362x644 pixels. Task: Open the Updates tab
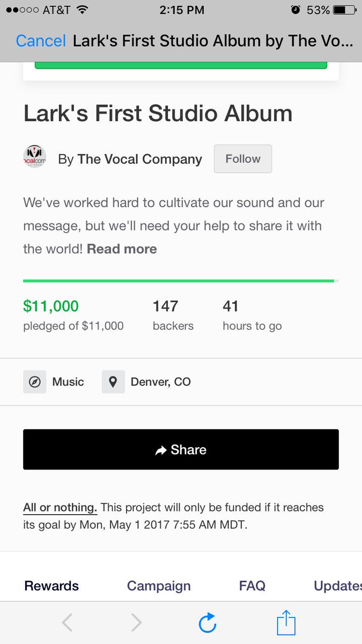[338, 586]
